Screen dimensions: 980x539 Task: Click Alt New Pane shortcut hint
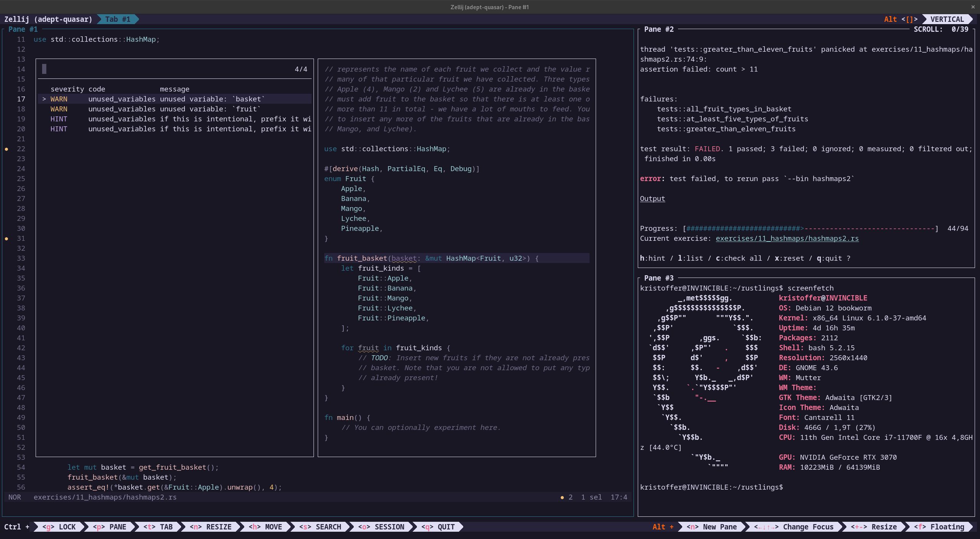point(712,527)
